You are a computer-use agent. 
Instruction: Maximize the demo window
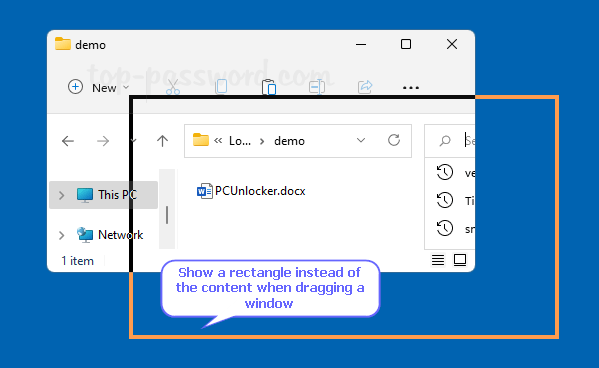point(406,44)
